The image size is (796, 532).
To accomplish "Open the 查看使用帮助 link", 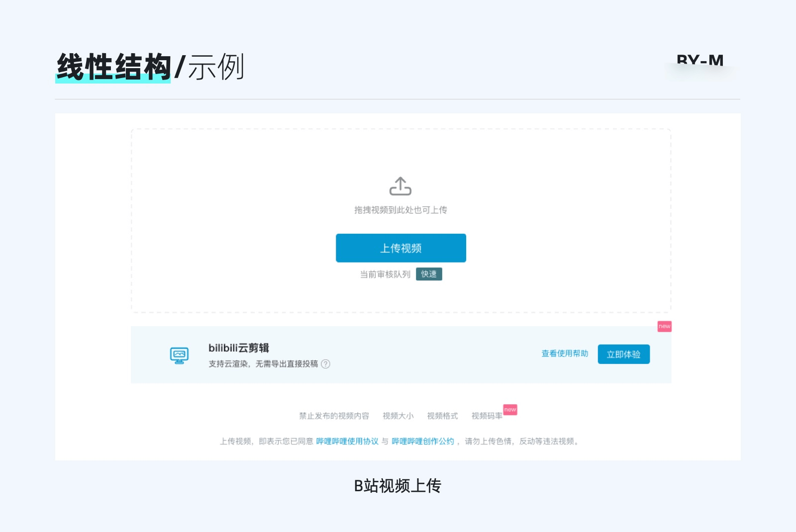I will pyautogui.click(x=565, y=354).
